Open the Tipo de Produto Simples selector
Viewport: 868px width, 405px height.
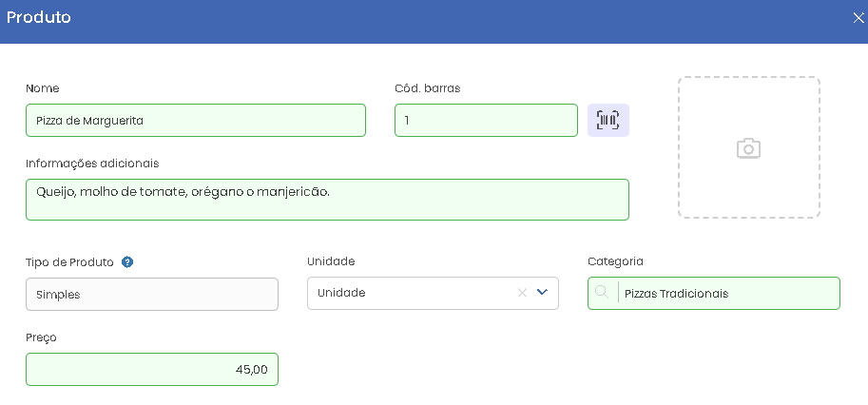pos(152,295)
